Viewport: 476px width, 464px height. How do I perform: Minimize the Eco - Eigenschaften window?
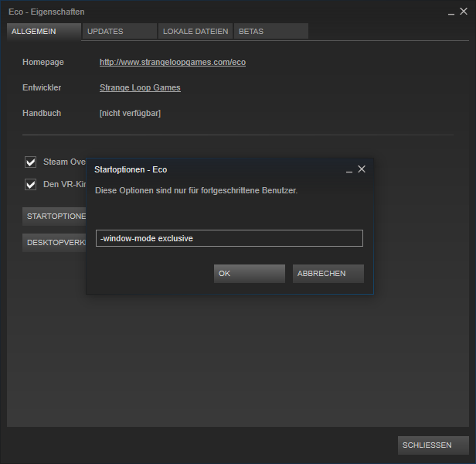pyautogui.click(x=451, y=12)
